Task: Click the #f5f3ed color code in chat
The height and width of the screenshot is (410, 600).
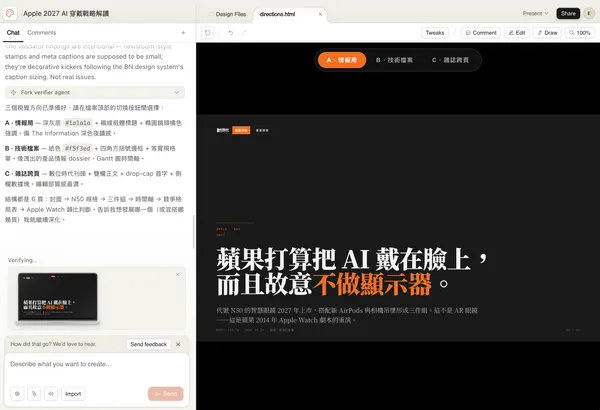Action: 78,148
